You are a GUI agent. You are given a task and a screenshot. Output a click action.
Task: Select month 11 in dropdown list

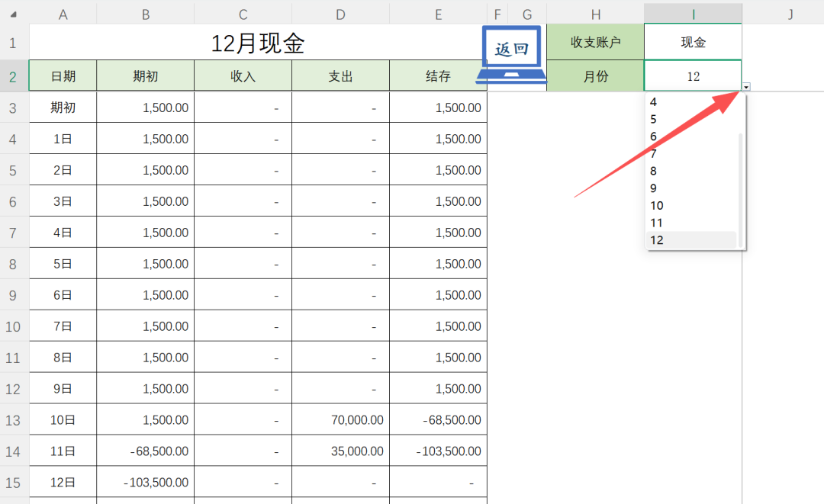pos(657,223)
